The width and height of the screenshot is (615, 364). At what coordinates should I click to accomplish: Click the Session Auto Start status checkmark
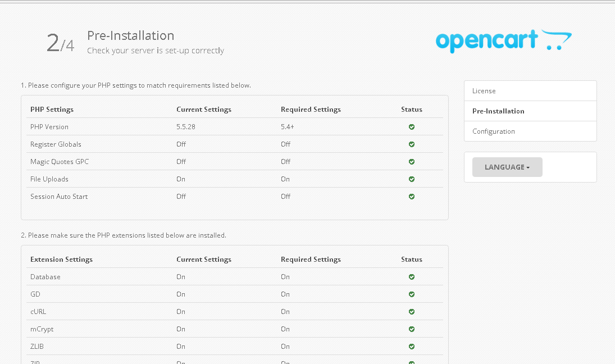click(412, 197)
